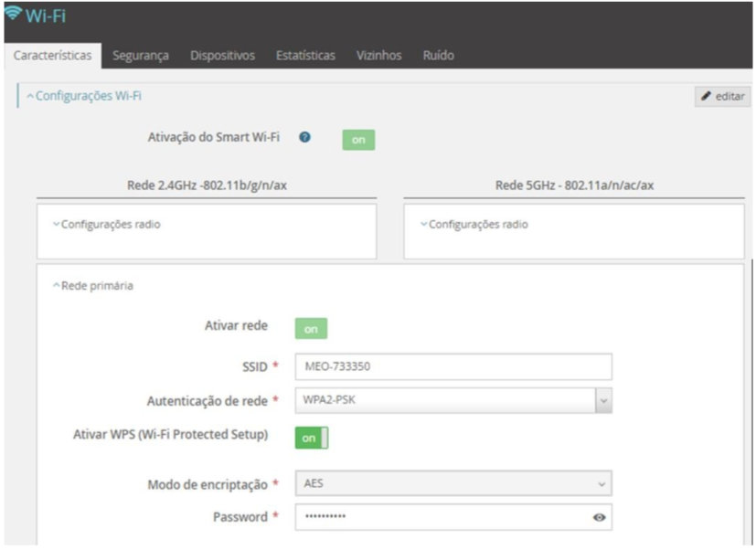Open the Ruído tab
The image size is (756, 550).
point(438,56)
